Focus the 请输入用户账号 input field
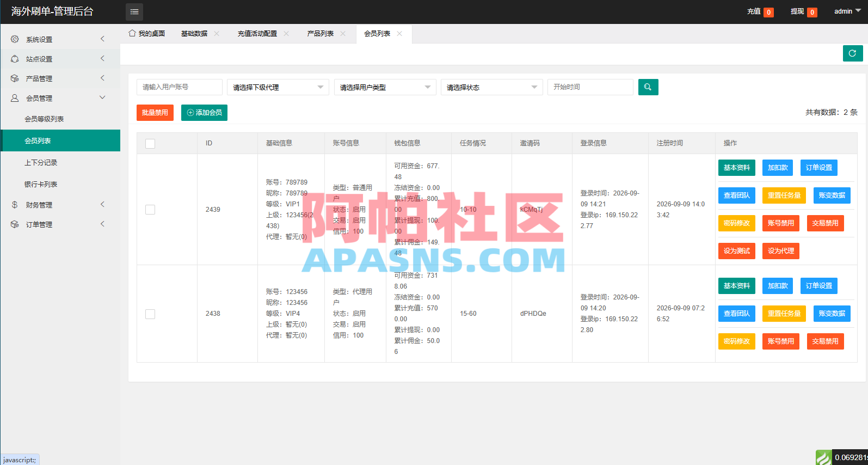868x465 pixels. click(180, 87)
